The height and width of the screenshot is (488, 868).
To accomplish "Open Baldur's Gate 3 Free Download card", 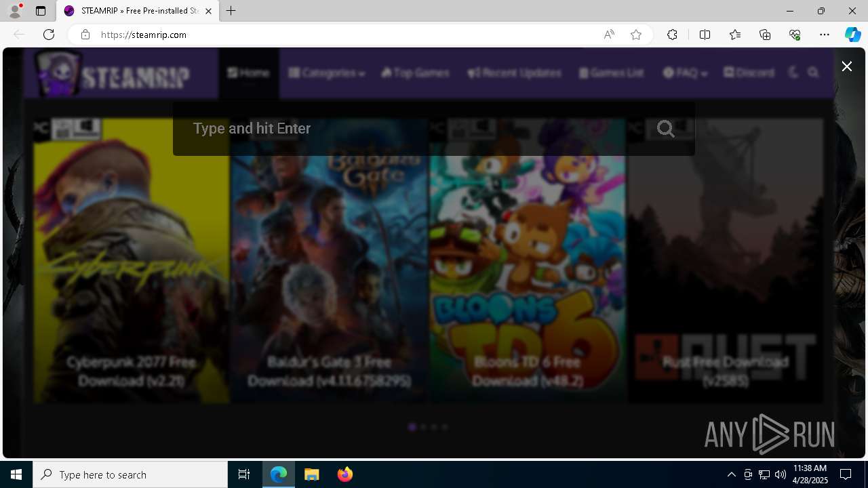I will click(x=329, y=261).
